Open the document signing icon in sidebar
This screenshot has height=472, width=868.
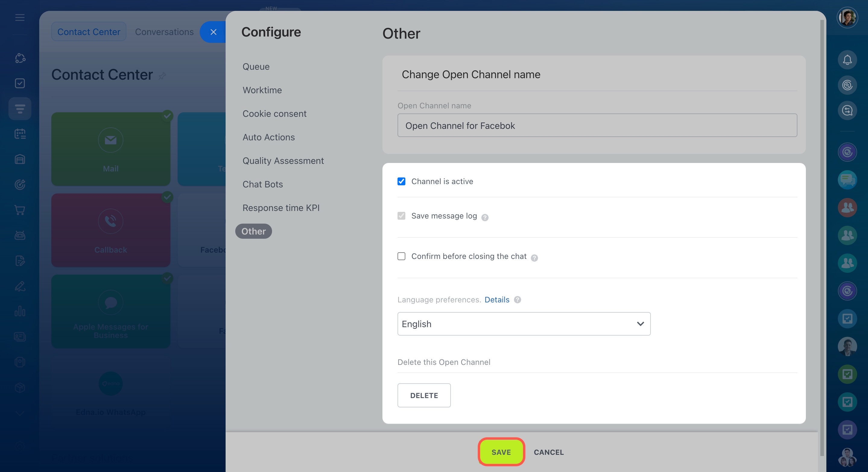(20, 261)
